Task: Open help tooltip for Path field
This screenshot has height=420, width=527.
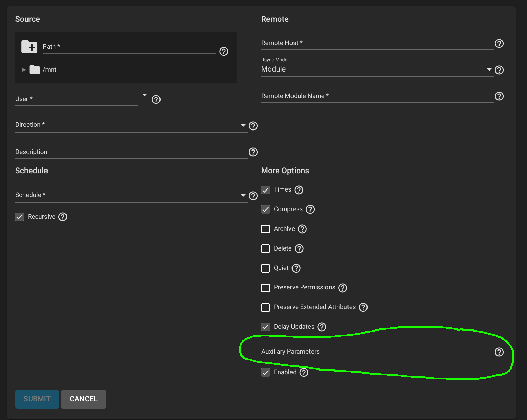Action: [x=224, y=51]
